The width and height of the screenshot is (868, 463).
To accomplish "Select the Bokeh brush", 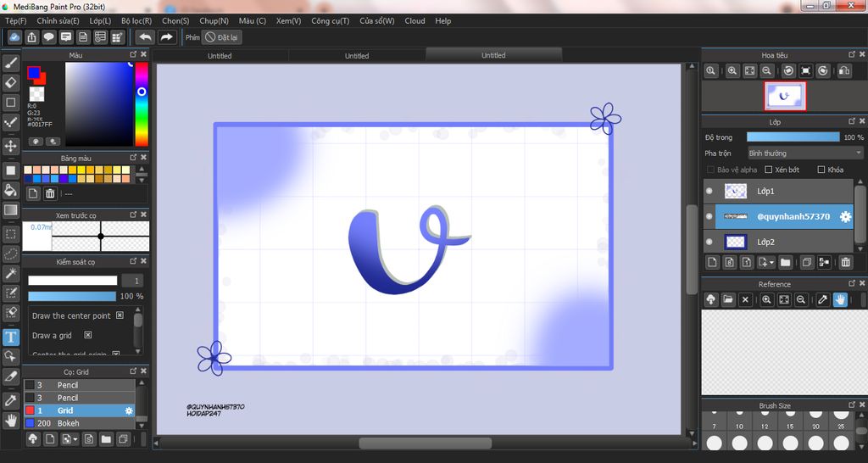I will (x=79, y=423).
